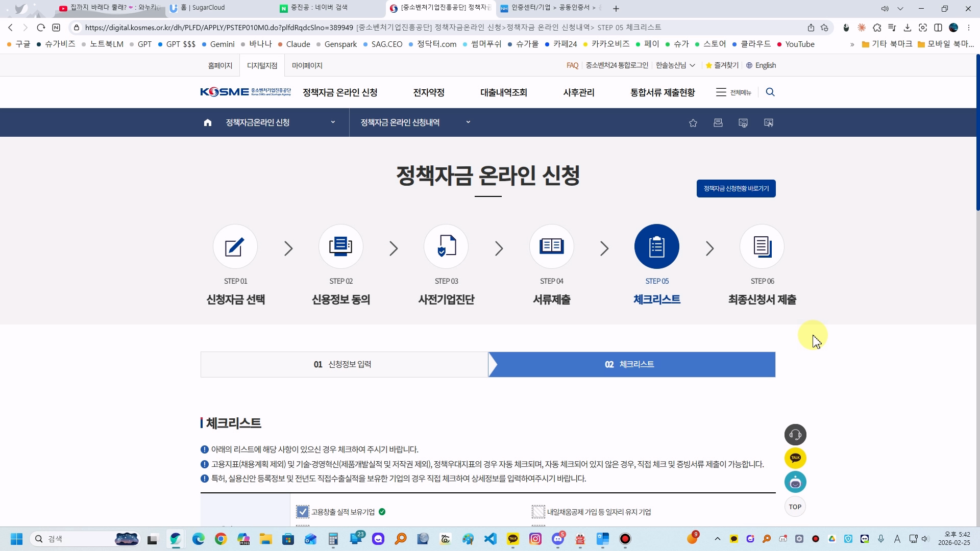This screenshot has height=551, width=980.
Task: Expand 정책자금온라인 신청 dropdown in the blue bar
Action: pos(333,122)
